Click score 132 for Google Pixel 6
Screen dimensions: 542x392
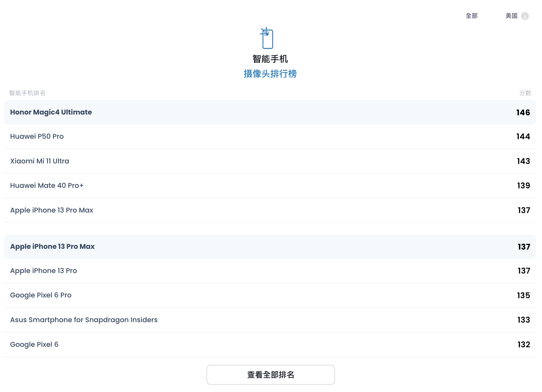click(x=524, y=345)
